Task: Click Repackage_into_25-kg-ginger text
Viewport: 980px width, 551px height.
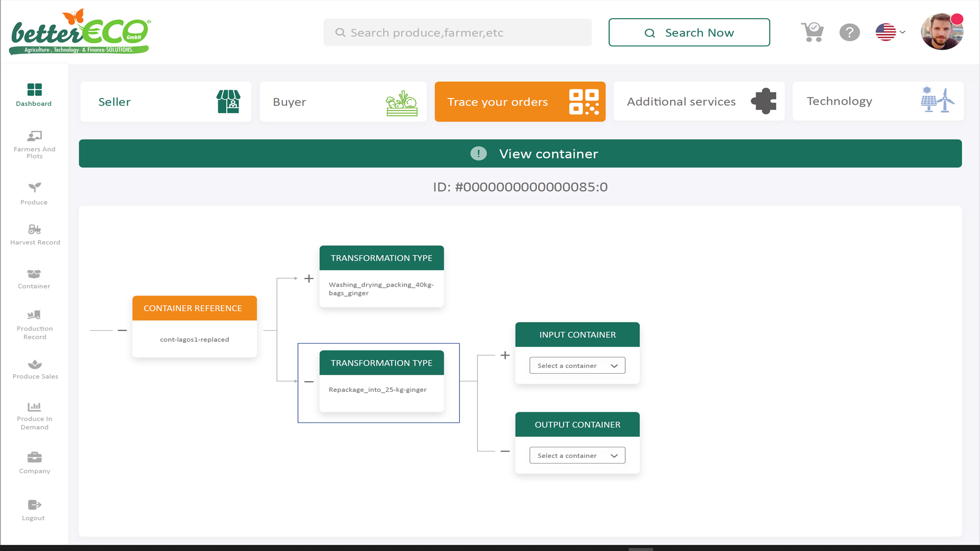Action: (377, 390)
